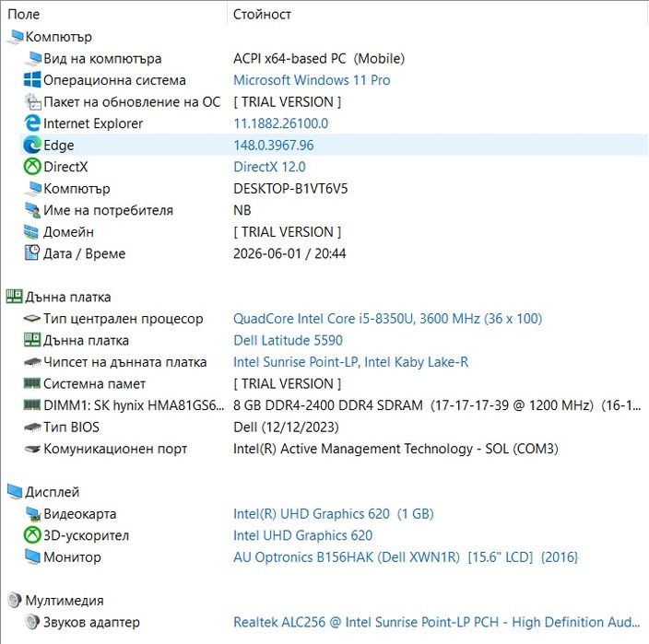This screenshot has height=644, width=649.
Task: Select the Звуков адаптер label
Action: coord(91,622)
